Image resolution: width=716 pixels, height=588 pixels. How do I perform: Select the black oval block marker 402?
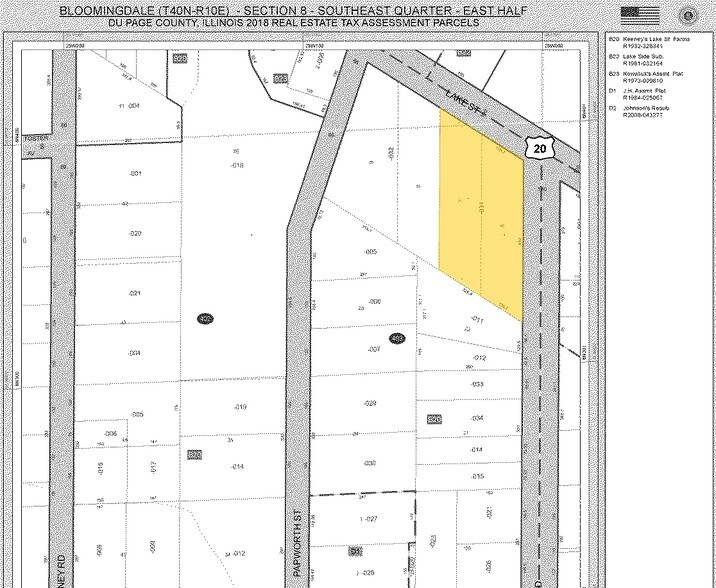(205, 319)
